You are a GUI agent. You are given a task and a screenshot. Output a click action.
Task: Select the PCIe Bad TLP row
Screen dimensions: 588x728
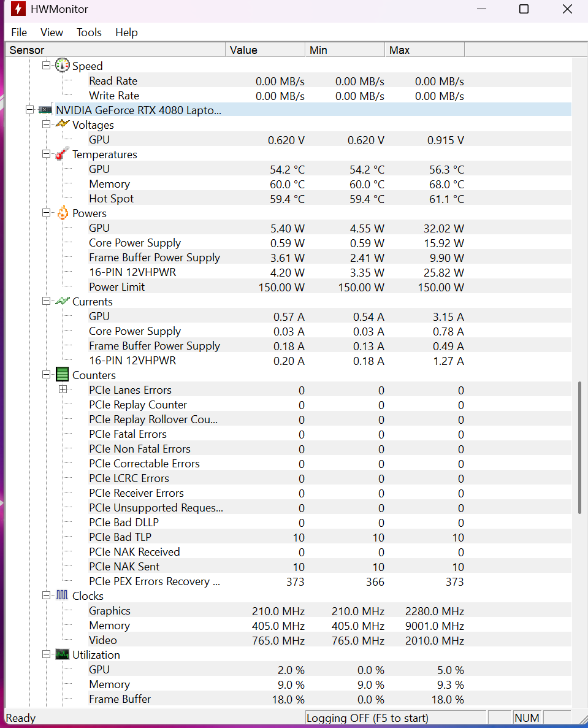point(120,537)
